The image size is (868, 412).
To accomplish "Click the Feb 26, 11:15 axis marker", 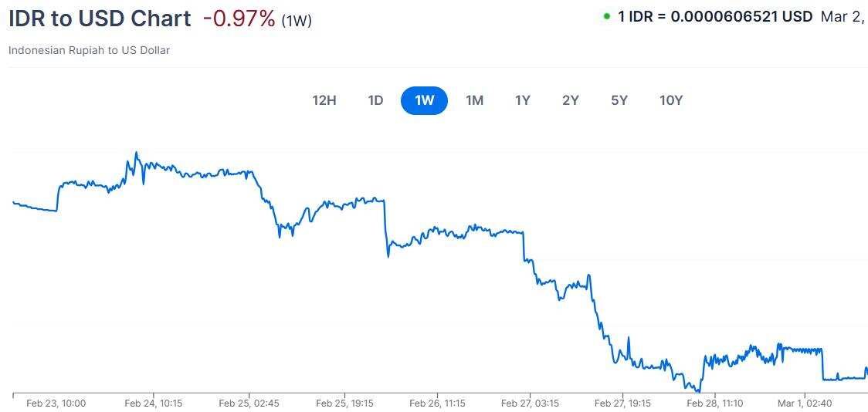I will click(x=437, y=403).
